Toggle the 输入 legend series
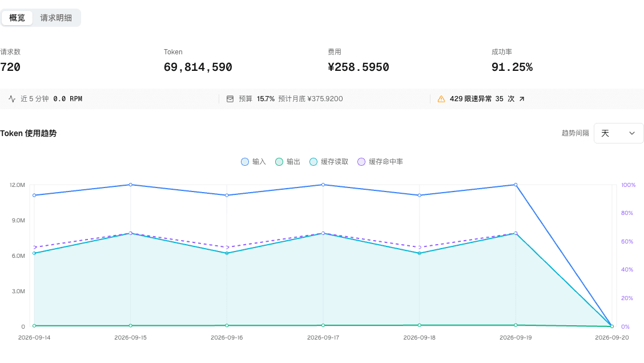 (x=253, y=162)
